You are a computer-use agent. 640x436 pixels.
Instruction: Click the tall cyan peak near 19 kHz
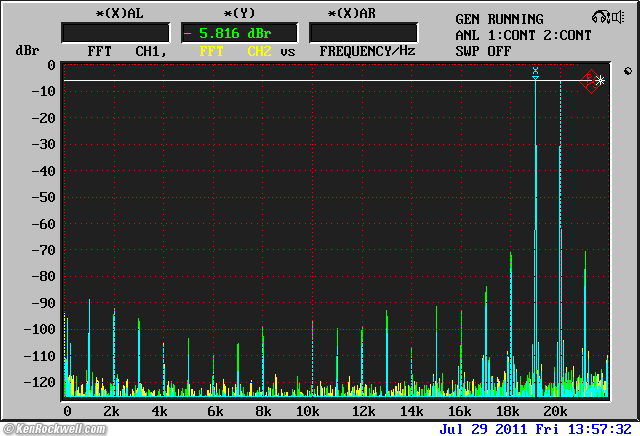pyautogui.click(x=536, y=200)
